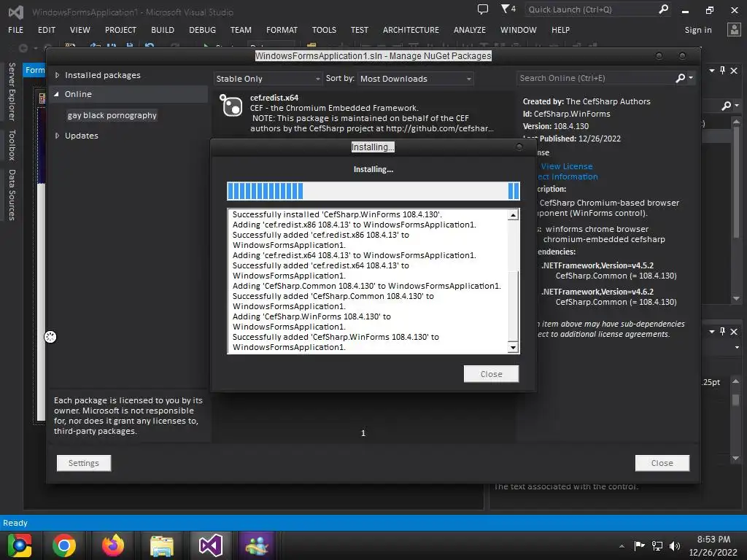Click the NuGet Settings button
The image size is (747, 560).
pyautogui.click(x=84, y=463)
